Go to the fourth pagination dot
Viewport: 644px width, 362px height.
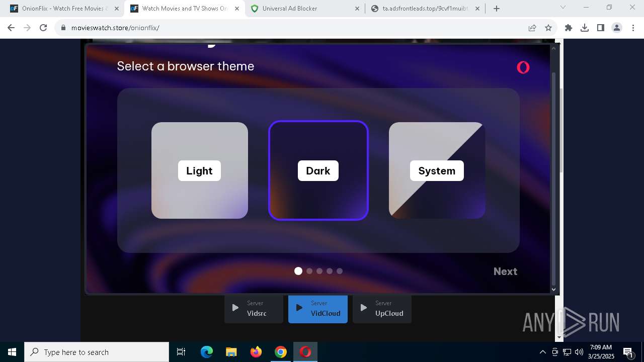[x=330, y=271]
